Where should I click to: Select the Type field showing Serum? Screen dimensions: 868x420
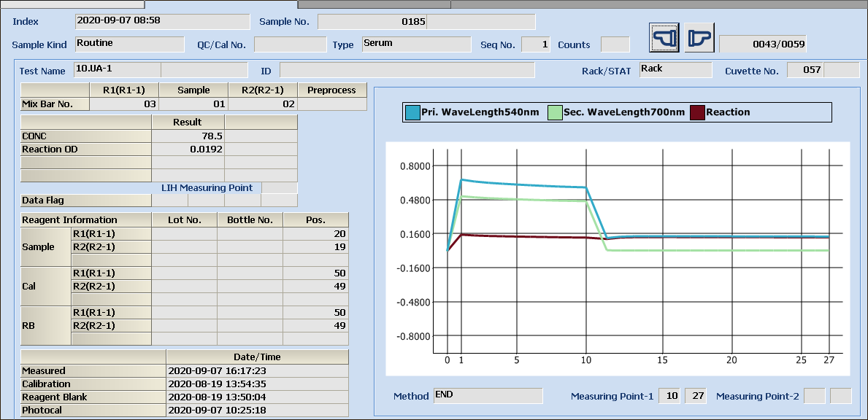[416, 44]
